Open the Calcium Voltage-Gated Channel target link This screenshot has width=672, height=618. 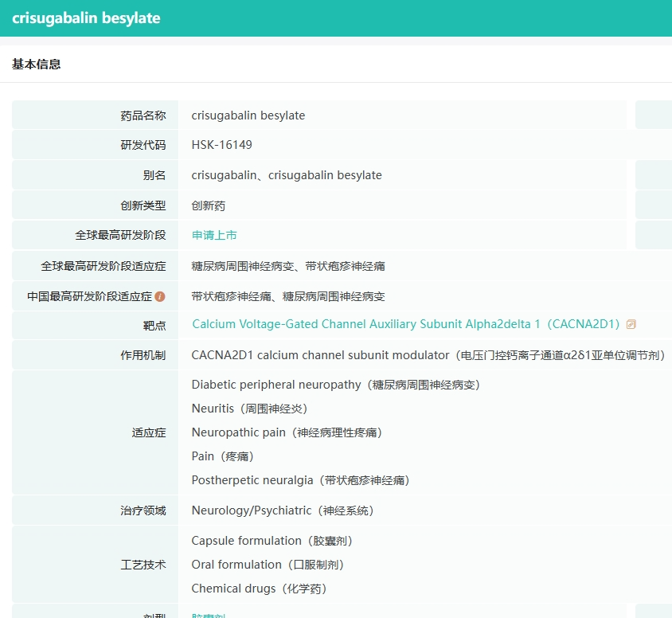click(x=405, y=324)
